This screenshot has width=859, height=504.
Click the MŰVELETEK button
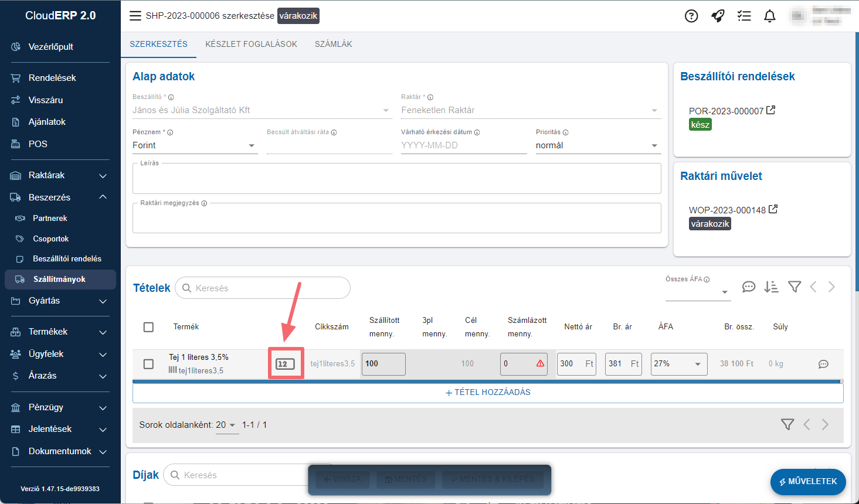tap(807, 481)
